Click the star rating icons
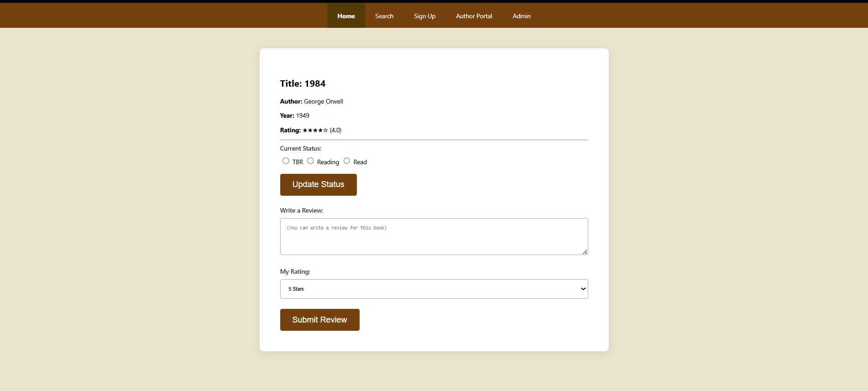This screenshot has width=868, height=391. [315, 130]
